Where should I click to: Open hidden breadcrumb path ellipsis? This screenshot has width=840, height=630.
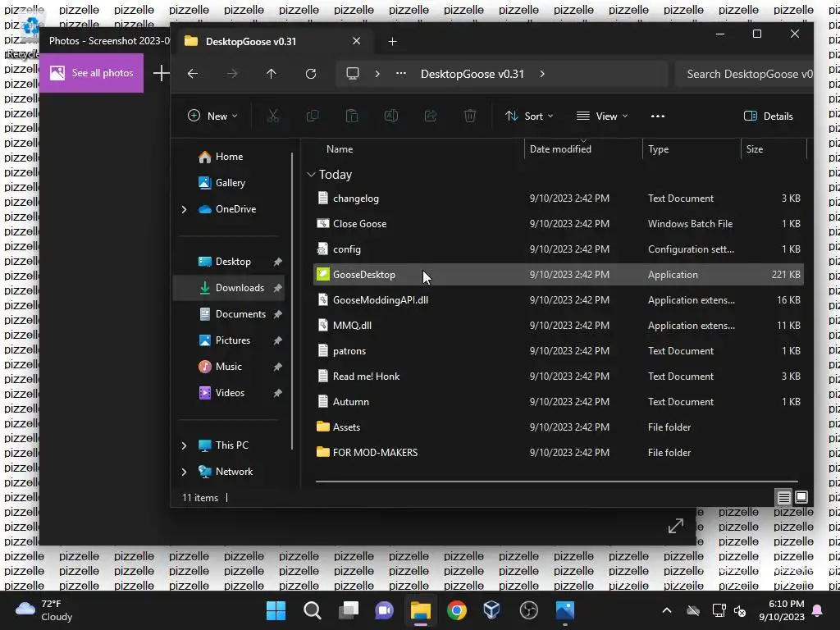point(400,74)
